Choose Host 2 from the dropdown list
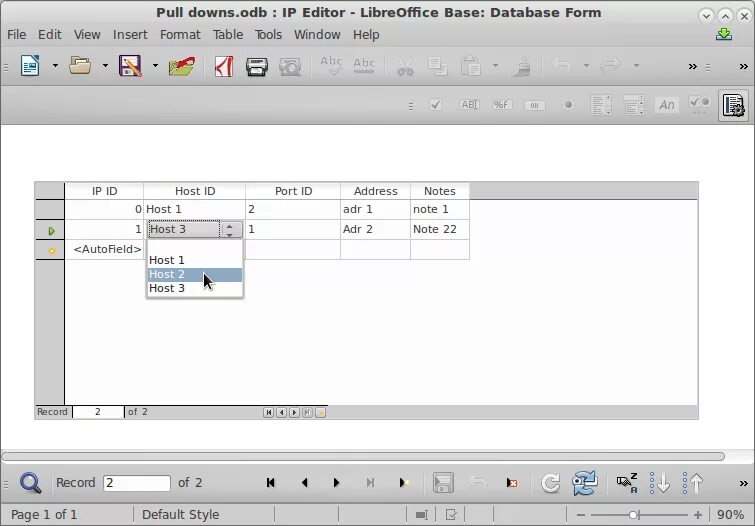This screenshot has height=526, width=755. (x=195, y=275)
